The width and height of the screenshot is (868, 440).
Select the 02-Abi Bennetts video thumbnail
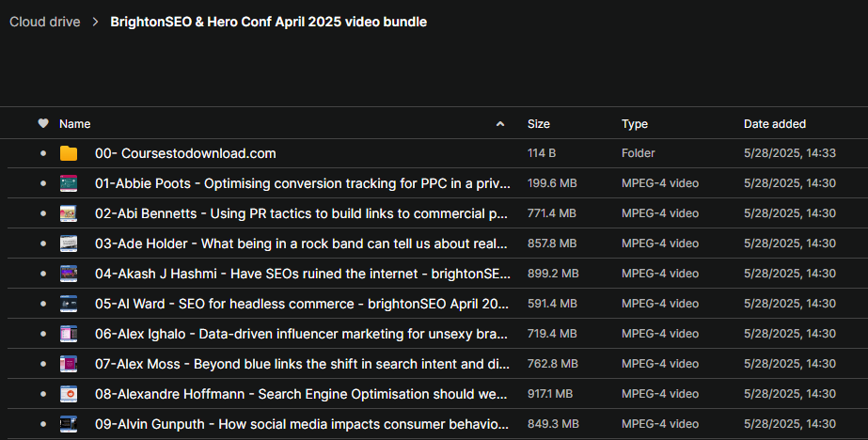click(x=69, y=213)
